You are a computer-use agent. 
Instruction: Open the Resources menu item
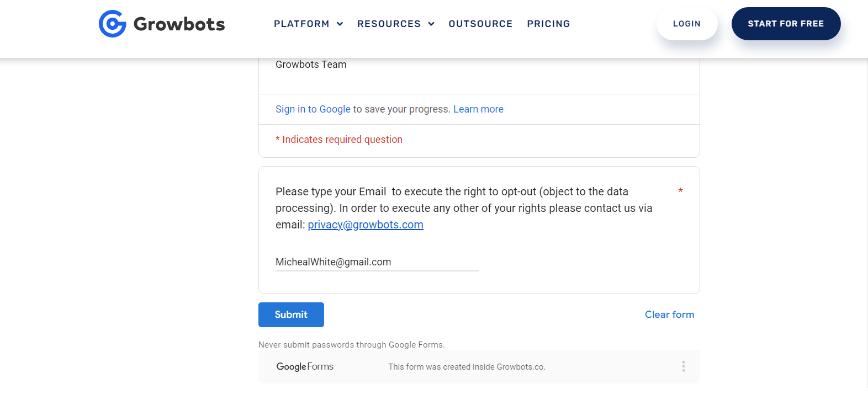tap(389, 24)
